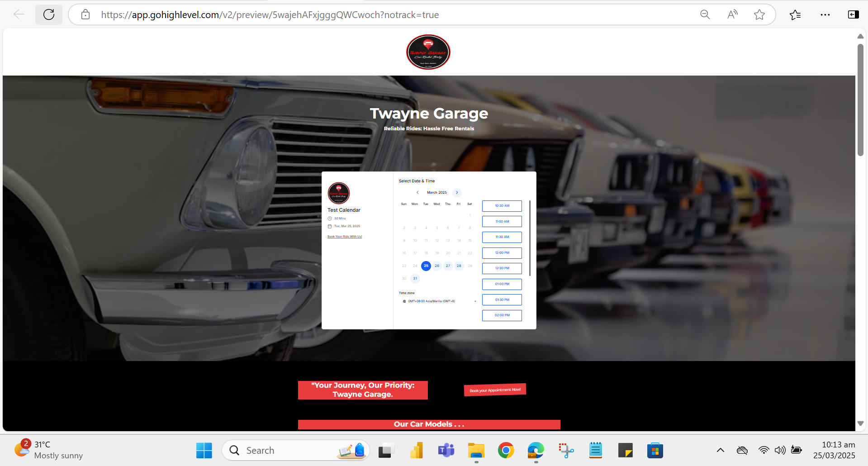Image resolution: width=868 pixels, height=466 pixels.
Task: Click the Test Calendar title text
Action: pos(344,210)
